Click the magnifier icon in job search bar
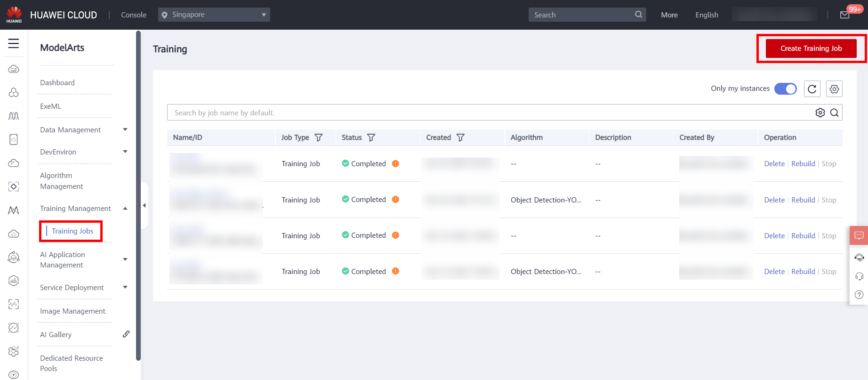 click(834, 113)
